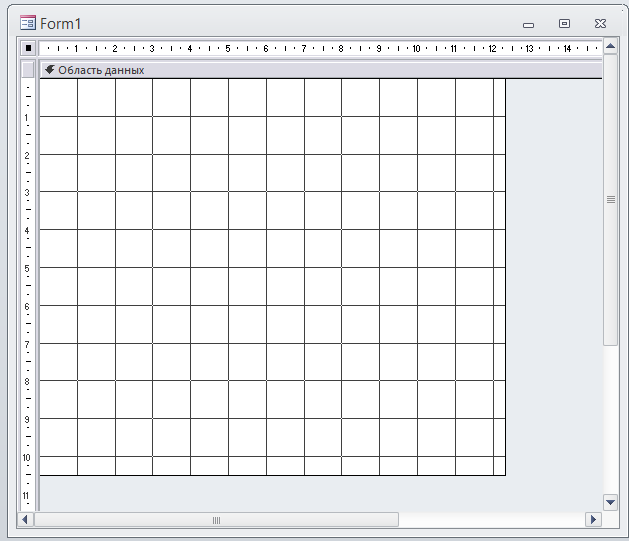Viewport: 629px width, 541px height.
Task: Minimize the Form1 window
Action: tap(528, 25)
